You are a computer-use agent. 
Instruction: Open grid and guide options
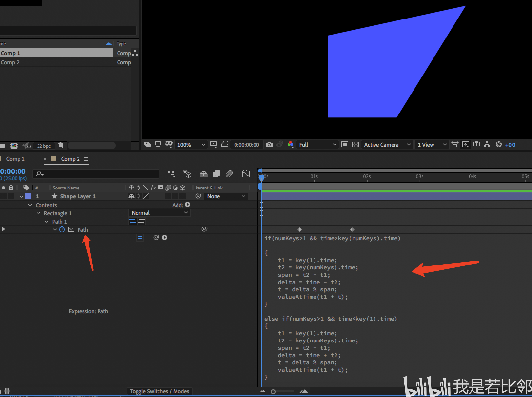pos(213,144)
